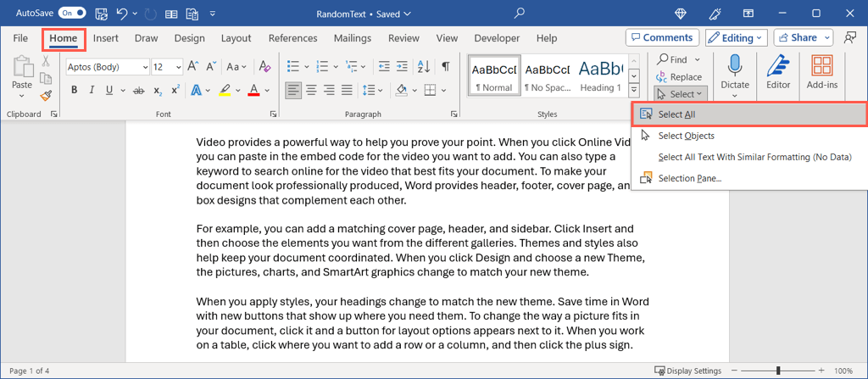Apply the red font color
The height and width of the screenshot is (379, 868).
[x=254, y=91]
